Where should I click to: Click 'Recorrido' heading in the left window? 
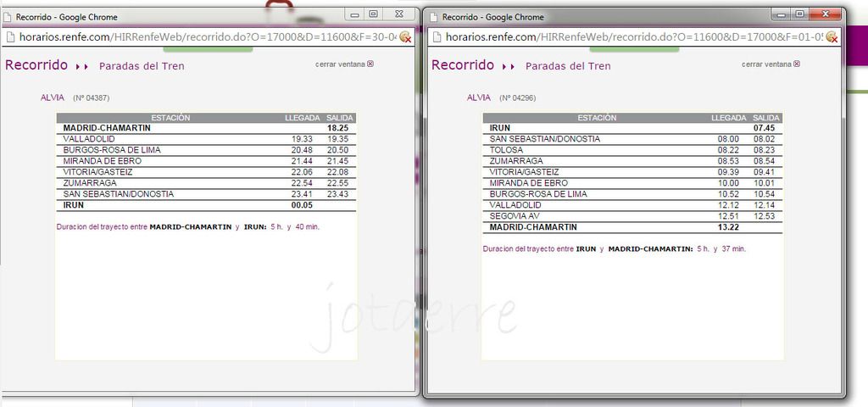pyautogui.click(x=36, y=65)
